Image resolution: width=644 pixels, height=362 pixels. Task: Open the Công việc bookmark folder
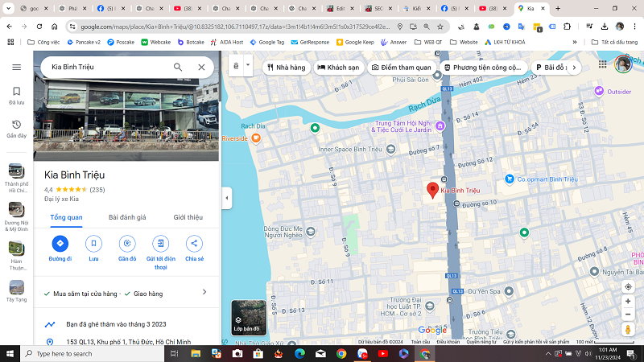pos(43,42)
